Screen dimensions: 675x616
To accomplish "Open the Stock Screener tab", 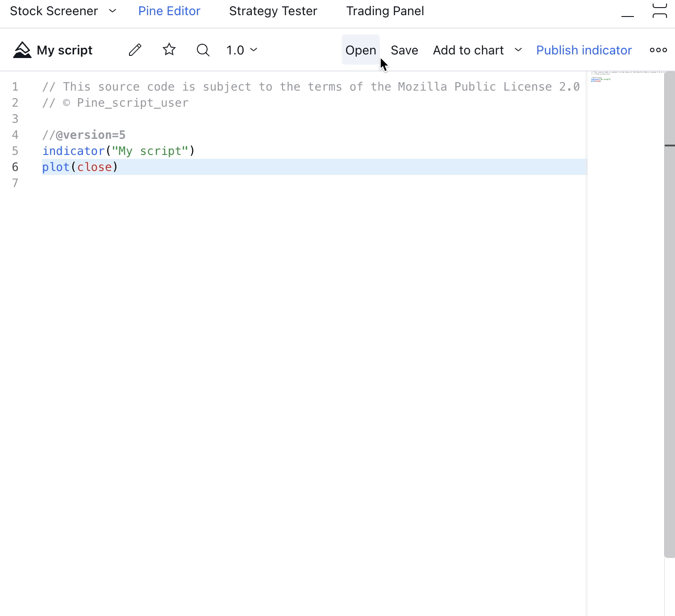I will point(54,11).
